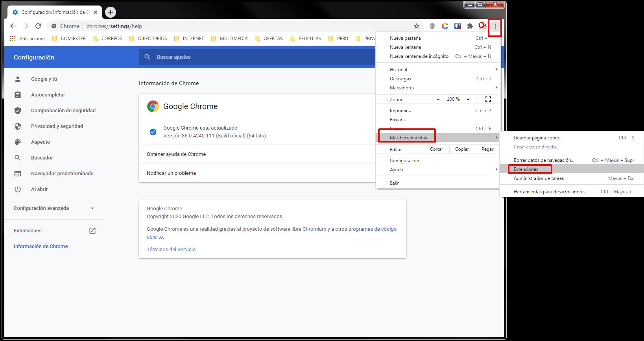
Task: Click Obtener ayuda de Chrome row
Action: click(257, 154)
